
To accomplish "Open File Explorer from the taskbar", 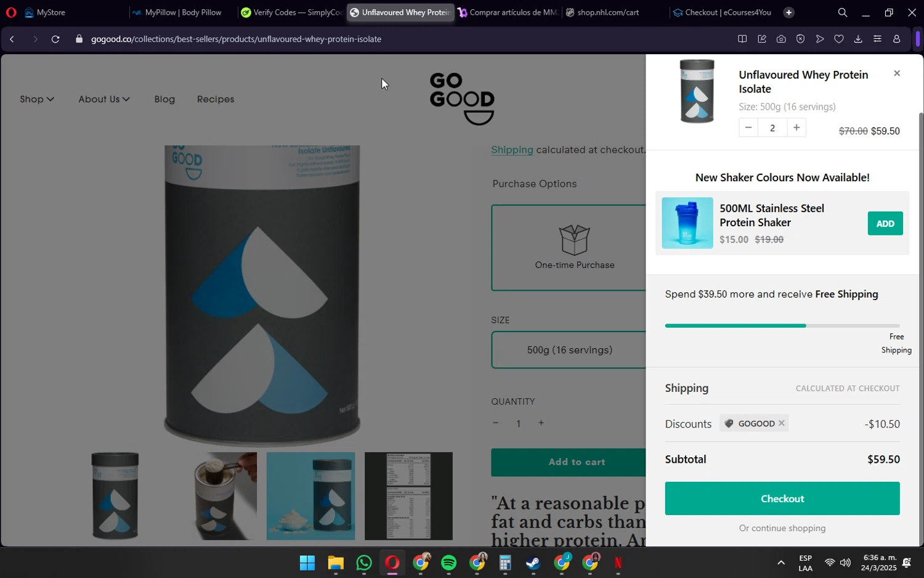I will tap(336, 563).
